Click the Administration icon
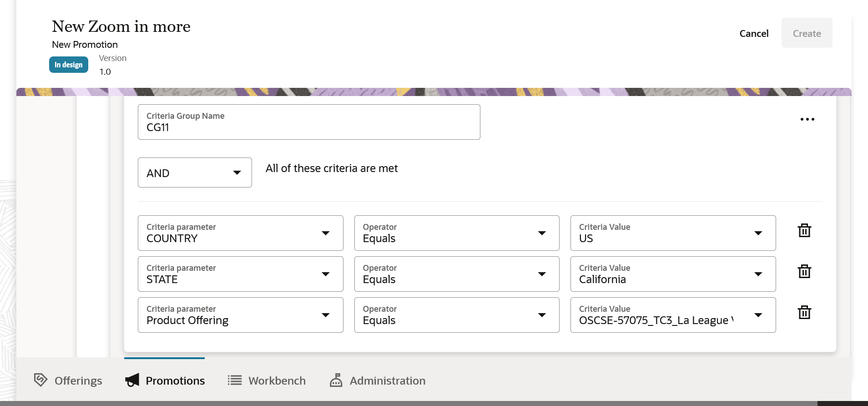The width and height of the screenshot is (868, 406). coord(335,380)
